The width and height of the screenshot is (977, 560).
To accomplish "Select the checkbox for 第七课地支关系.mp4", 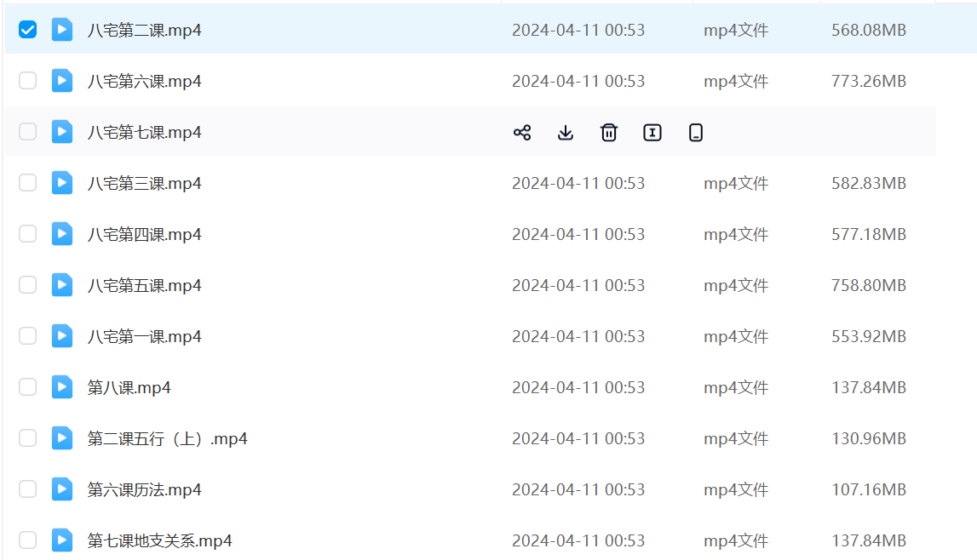I will pos(28,540).
